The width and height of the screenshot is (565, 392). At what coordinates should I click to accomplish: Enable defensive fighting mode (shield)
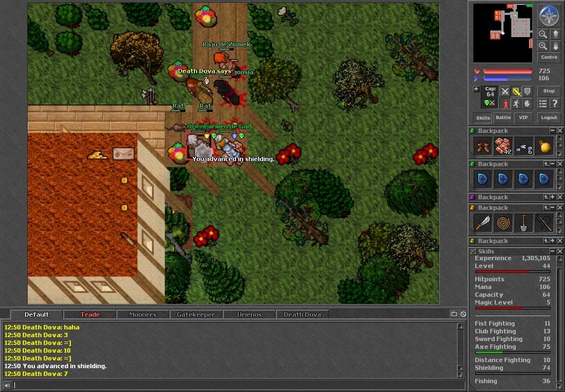click(527, 91)
